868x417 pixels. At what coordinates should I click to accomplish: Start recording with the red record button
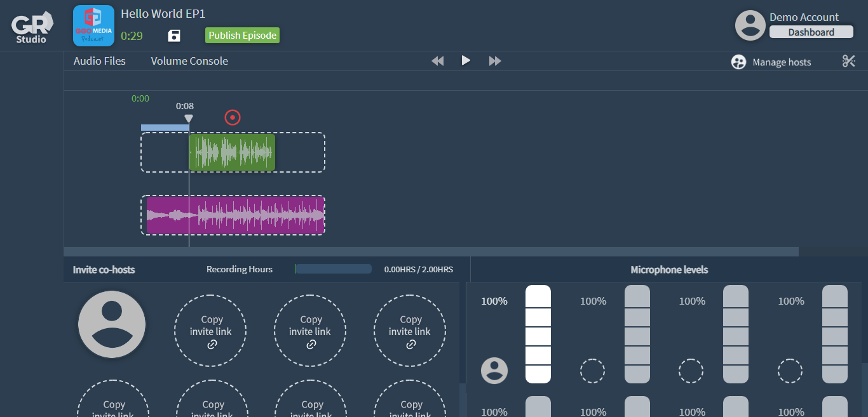pos(232,117)
